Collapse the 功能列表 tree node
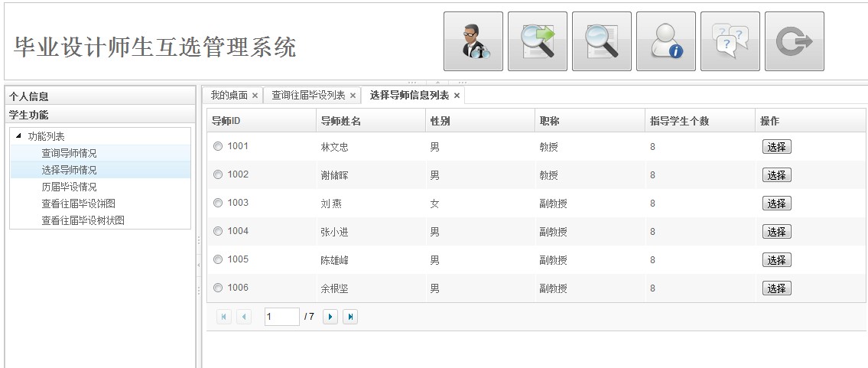 coord(19,136)
